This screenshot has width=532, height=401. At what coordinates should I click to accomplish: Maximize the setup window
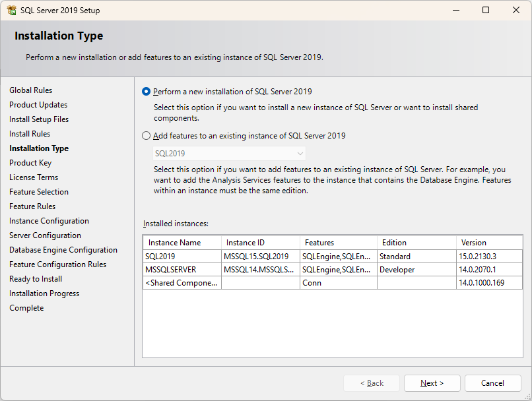pyautogui.click(x=486, y=10)
